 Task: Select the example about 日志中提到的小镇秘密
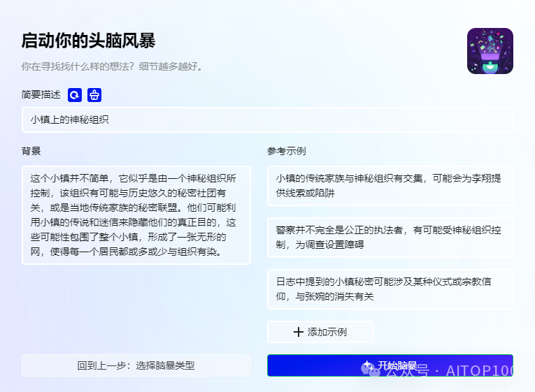[x=390, y=289]
